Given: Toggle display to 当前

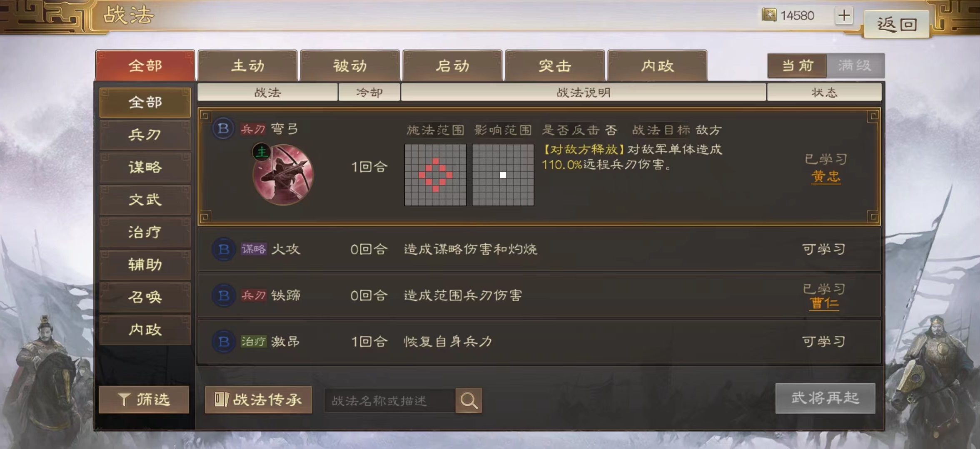Looking at the screenshot, I should click(797, 65).
